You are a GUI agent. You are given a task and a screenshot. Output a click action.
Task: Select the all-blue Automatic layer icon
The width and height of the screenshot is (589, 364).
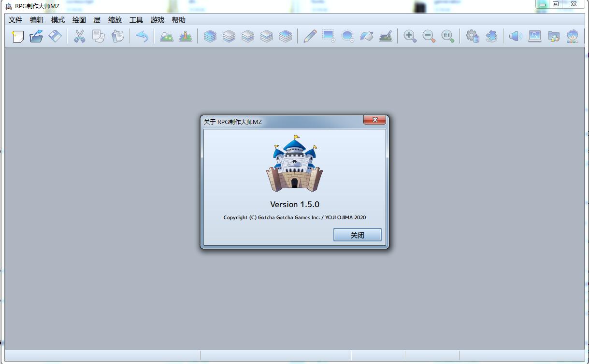point(210,36)
